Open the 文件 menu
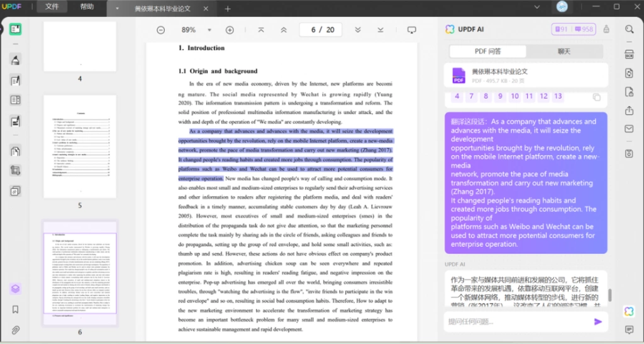 [52, 6]
